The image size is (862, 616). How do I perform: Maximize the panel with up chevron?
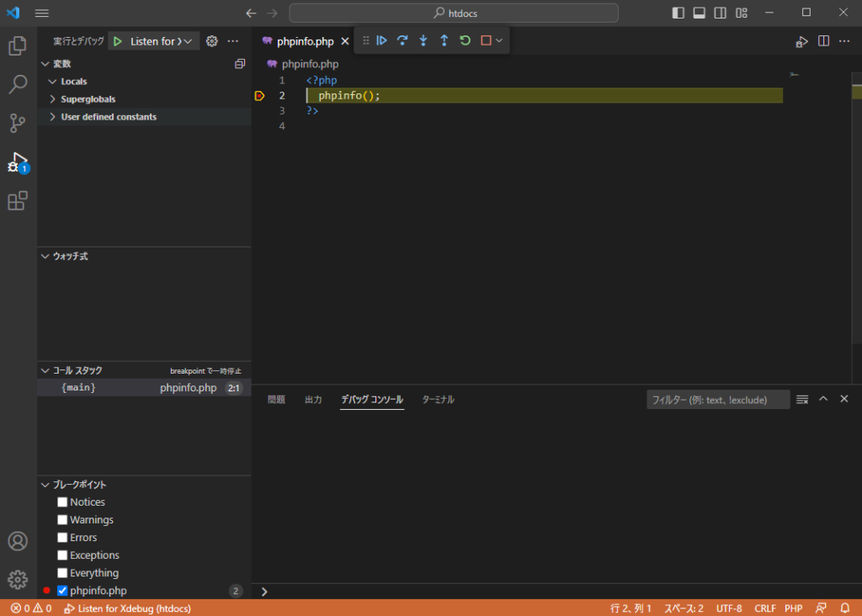click(x=823, y=399)
